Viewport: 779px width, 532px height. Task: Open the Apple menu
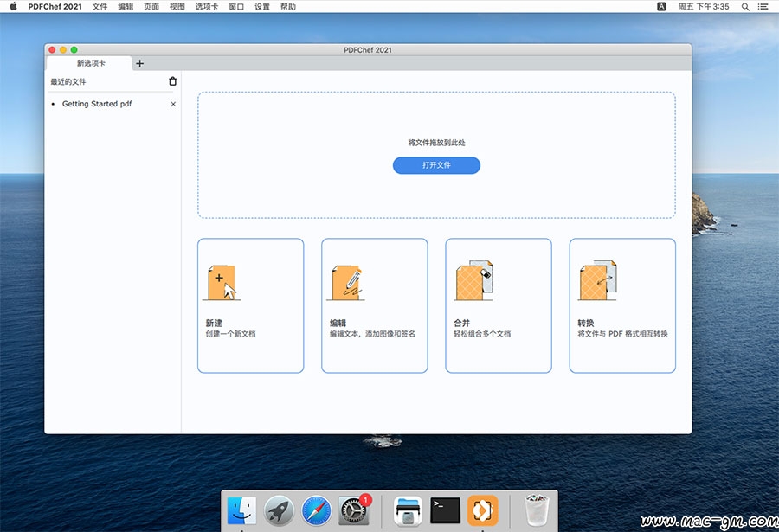[13, 6]
